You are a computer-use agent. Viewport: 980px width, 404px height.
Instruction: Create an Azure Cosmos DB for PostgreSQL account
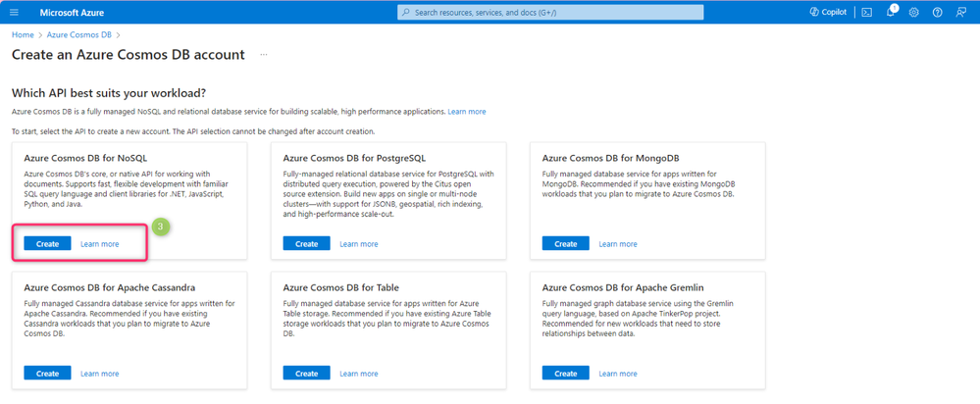[306, 243]
